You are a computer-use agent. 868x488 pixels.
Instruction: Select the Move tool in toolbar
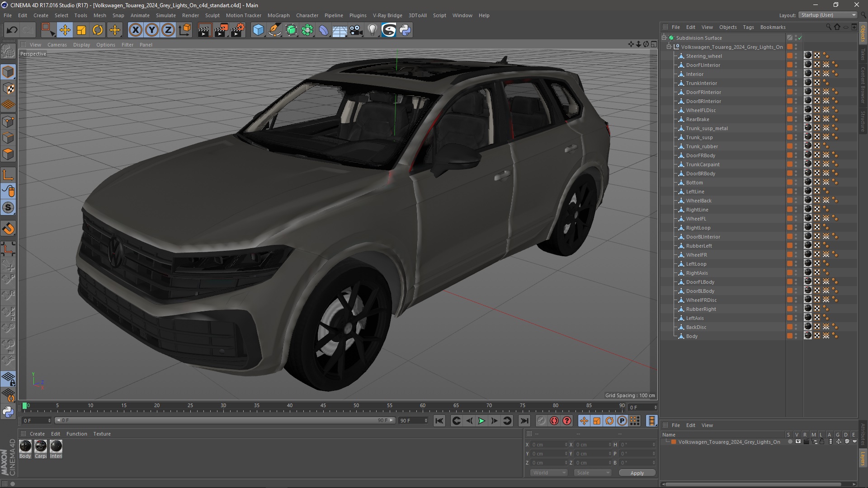click(65, 30)
